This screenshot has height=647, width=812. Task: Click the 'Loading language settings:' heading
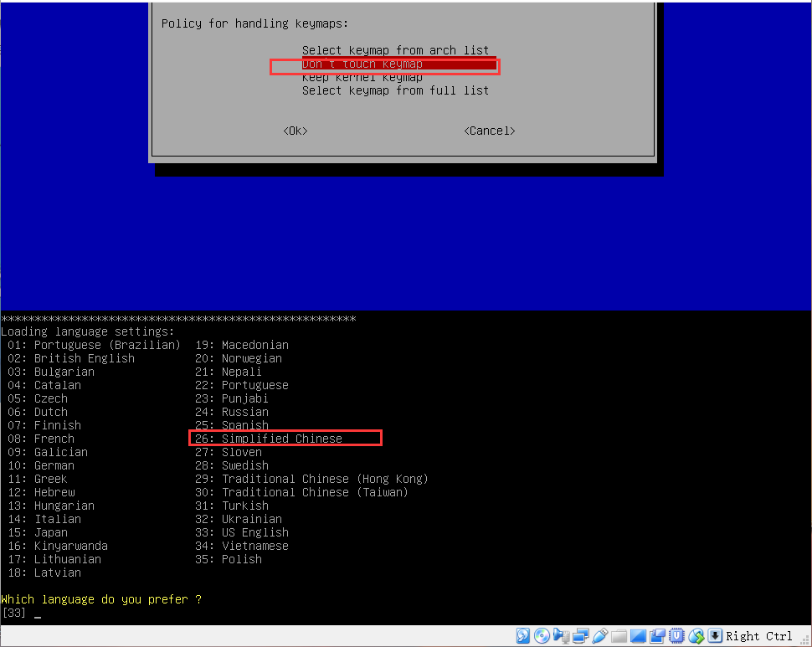pos(88,331)
